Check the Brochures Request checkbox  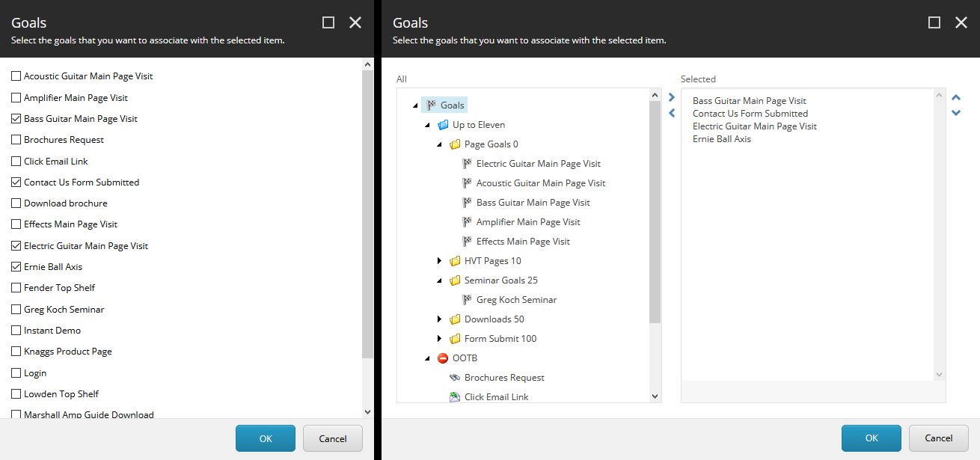[16, 139]
